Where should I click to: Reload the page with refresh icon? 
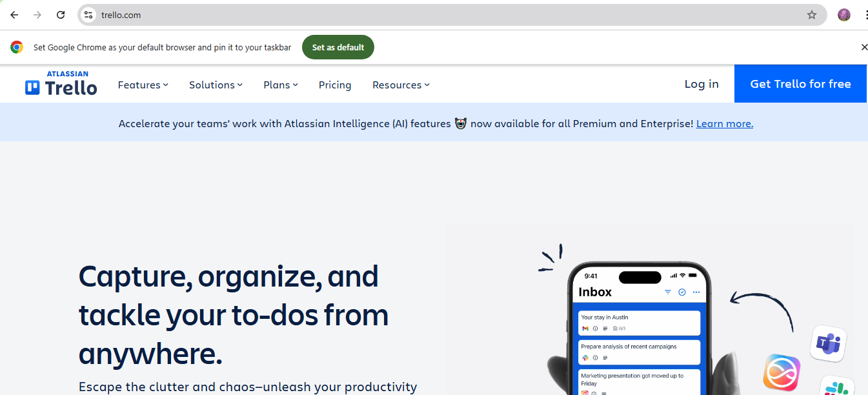click(61, 15)
